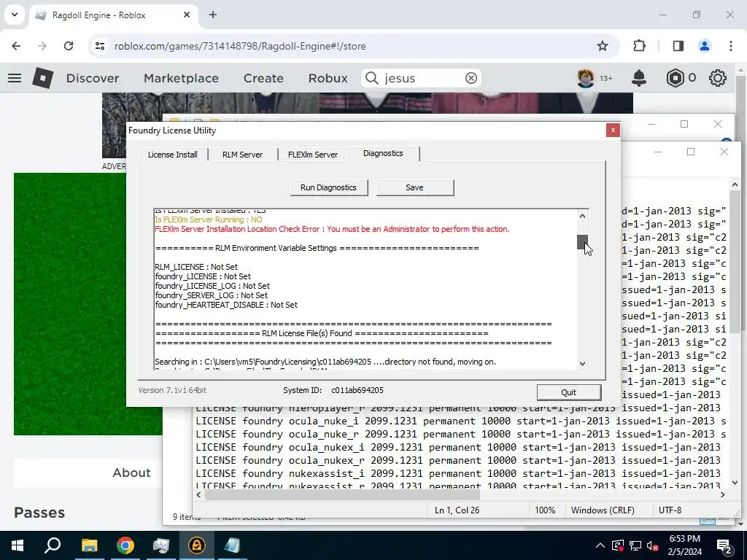Select the About tab on Roblox page
Screen dimensions: 747x560
pos(131,472)
